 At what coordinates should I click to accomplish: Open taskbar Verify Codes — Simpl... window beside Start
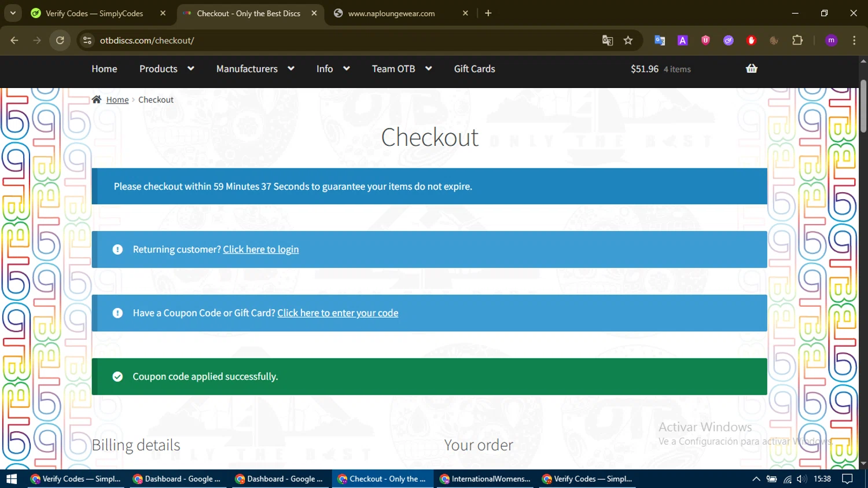coord(76,479)
